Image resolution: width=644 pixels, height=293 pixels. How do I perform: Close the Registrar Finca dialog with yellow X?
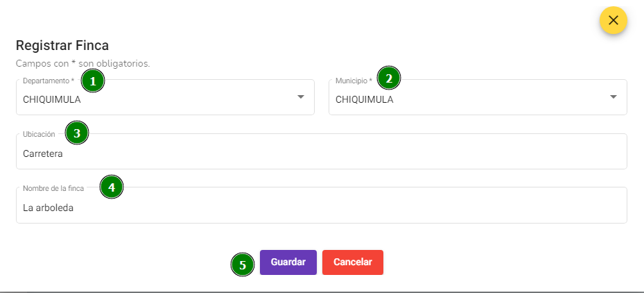coord(613,20)
